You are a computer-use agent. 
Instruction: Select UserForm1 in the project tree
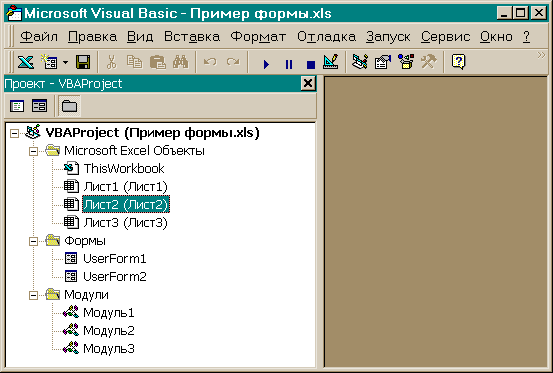tap(115, 259)
